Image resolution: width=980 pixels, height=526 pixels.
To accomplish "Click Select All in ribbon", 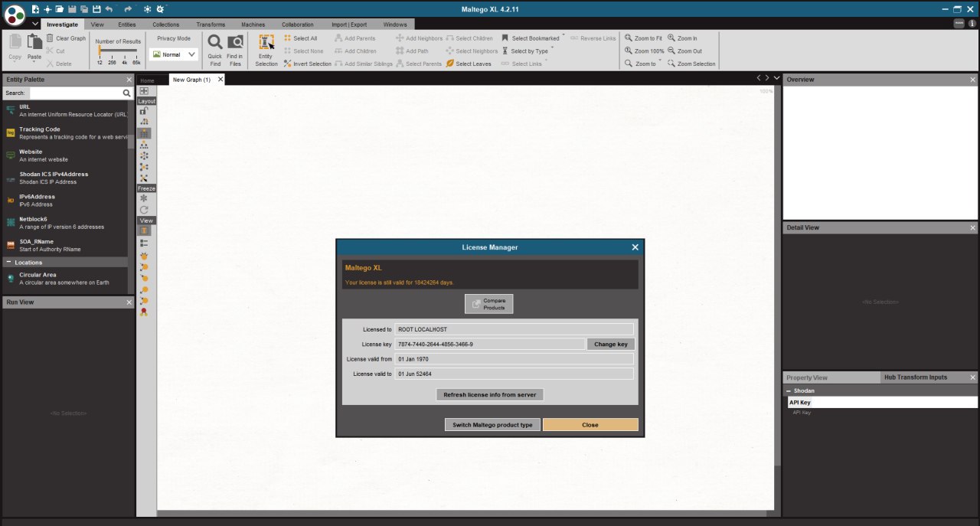I will [300, 38].
